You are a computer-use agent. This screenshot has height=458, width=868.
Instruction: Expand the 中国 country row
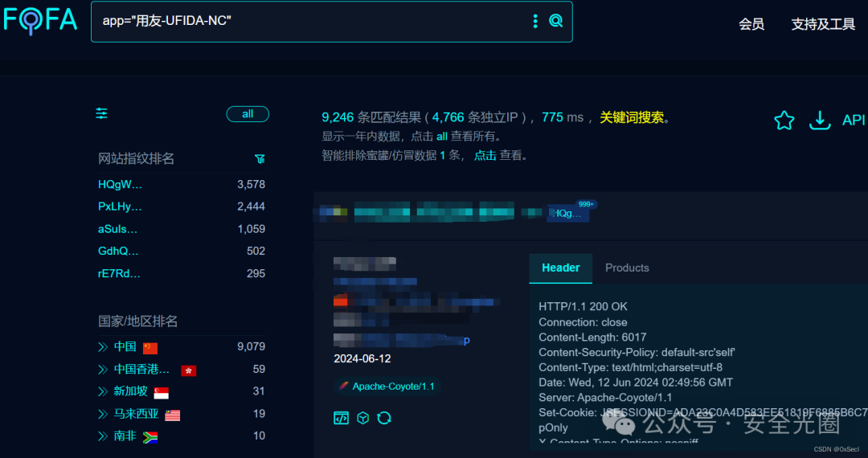102,347
